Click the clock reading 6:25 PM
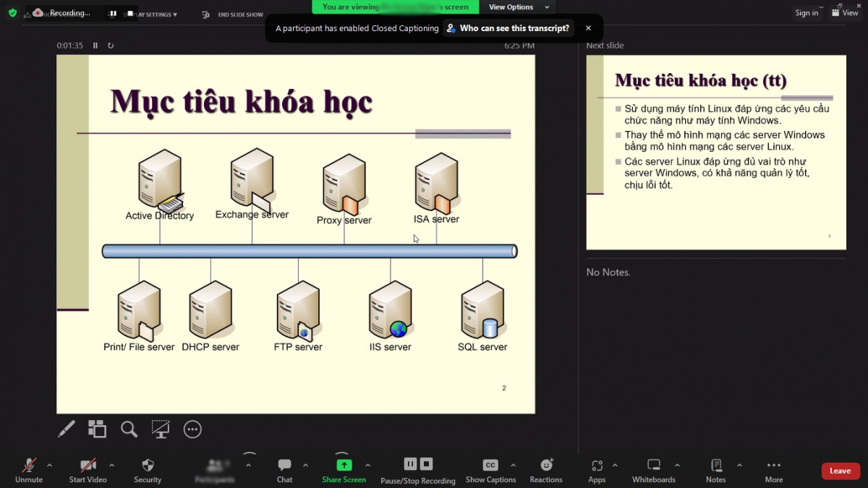 click(x=519, y=46)
